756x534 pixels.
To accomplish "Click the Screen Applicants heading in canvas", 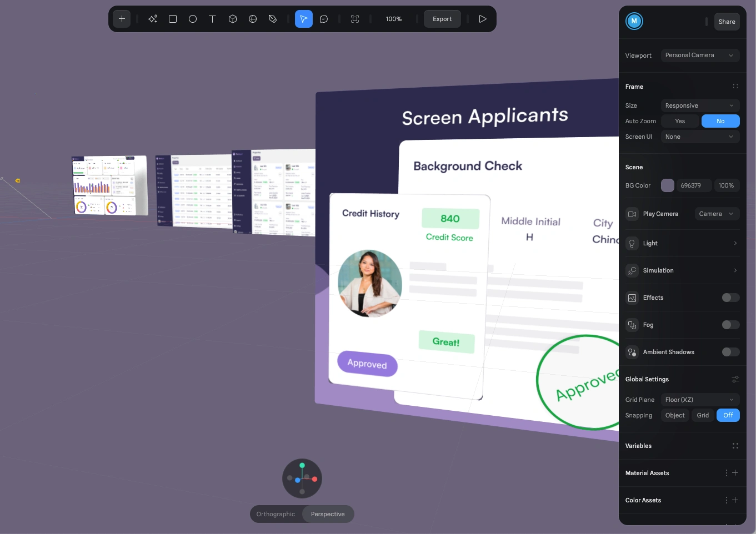I will [x=485, y=116].
